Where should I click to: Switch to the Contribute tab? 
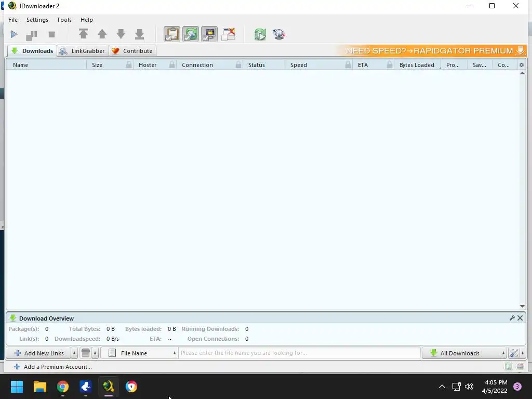point(132,51)
